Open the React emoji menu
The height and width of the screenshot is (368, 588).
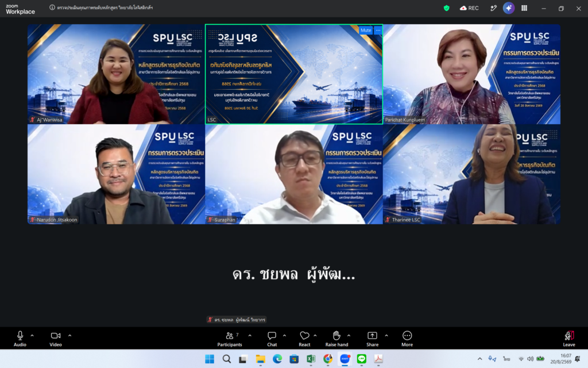tap(304, 338)
